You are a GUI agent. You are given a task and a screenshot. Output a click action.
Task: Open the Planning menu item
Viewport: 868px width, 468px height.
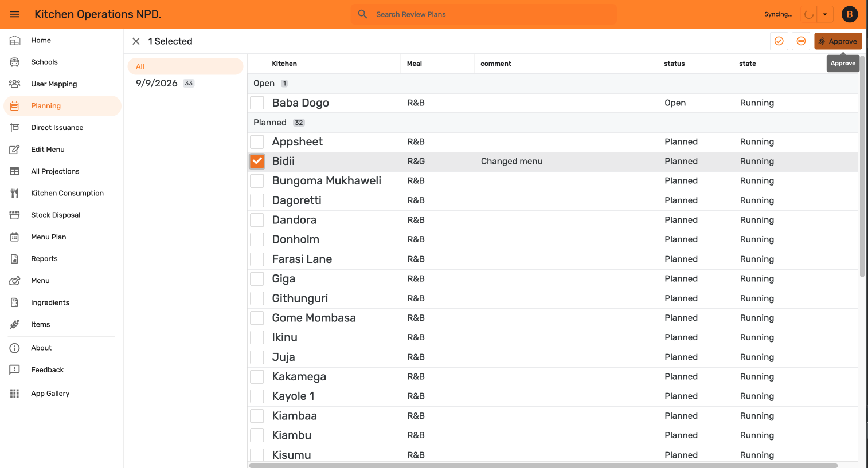(62, 106)
